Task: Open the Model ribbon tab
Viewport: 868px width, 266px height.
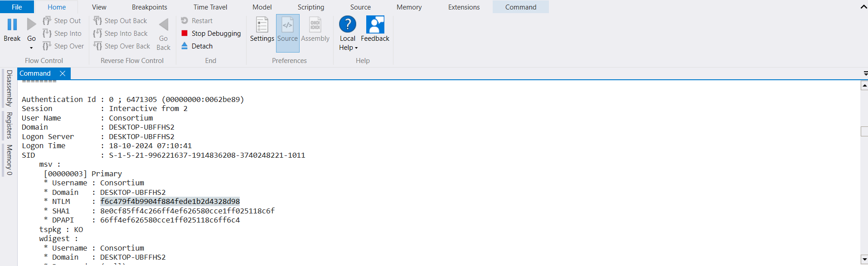Action: tap(262, 7)
